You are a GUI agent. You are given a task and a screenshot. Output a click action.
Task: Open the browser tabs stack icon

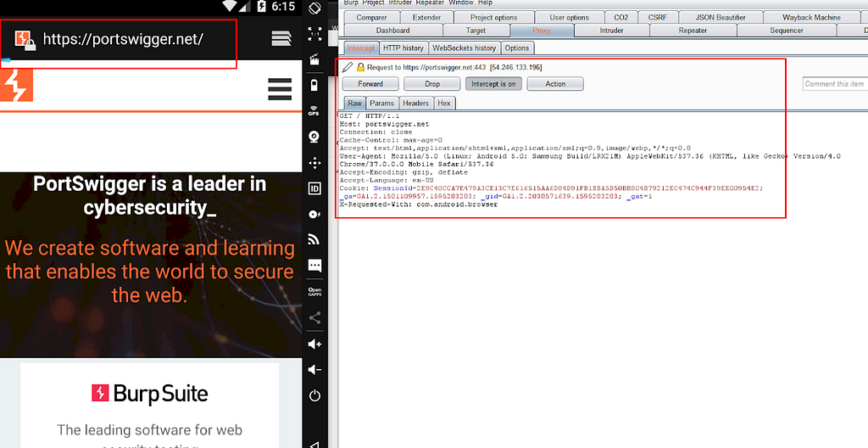tap(281, 38)
